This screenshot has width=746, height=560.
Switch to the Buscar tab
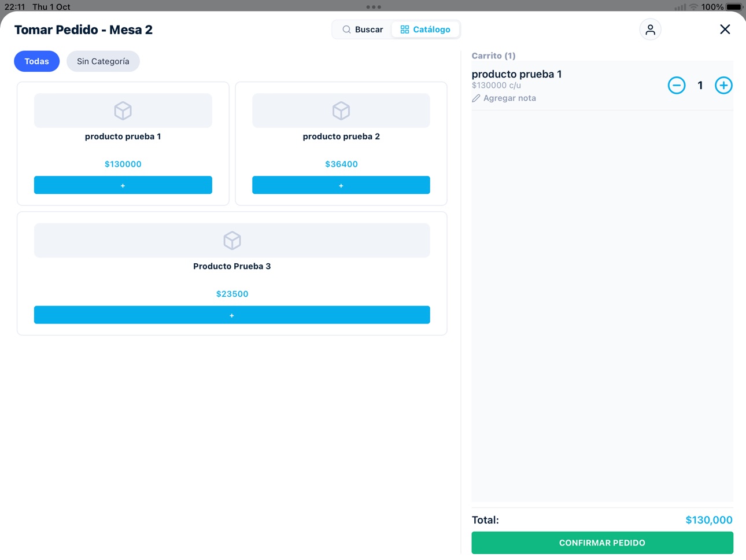pyautogui.click(x=363, y=30)
